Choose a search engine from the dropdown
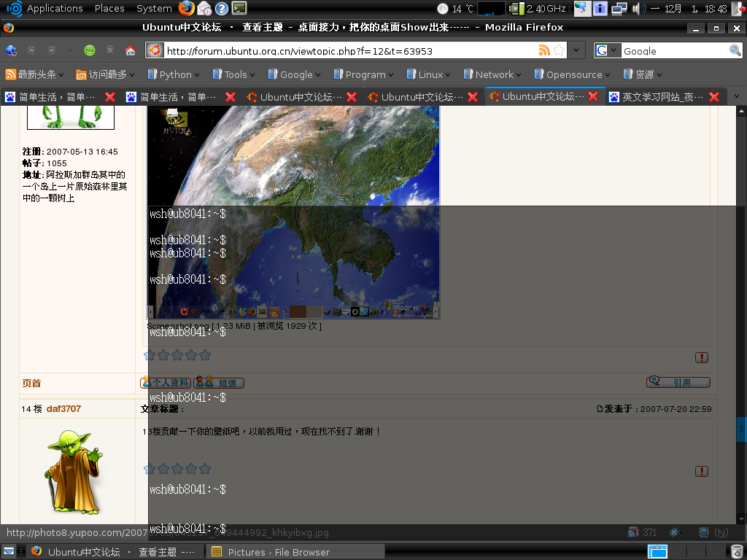 coord(607,50)
